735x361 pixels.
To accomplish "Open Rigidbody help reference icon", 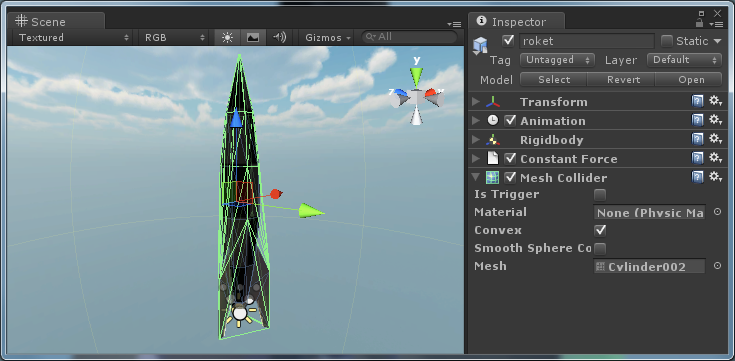I will 698,139.
